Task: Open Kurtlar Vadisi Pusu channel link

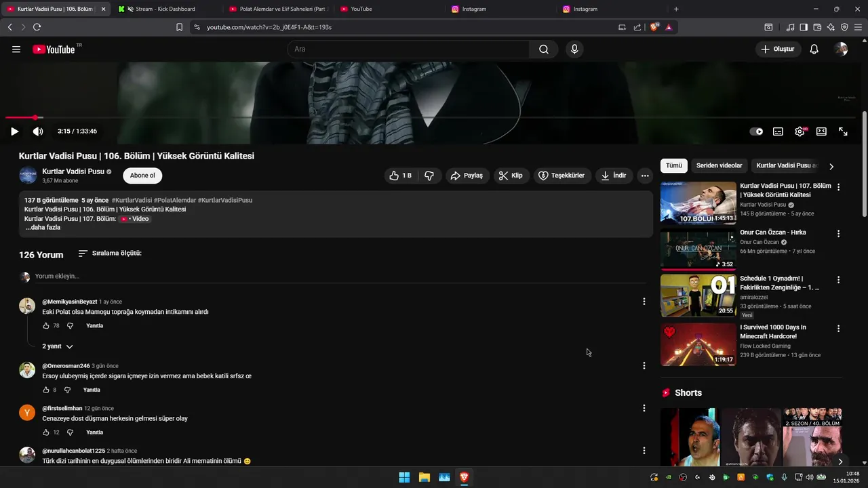Action: (73, 171)
